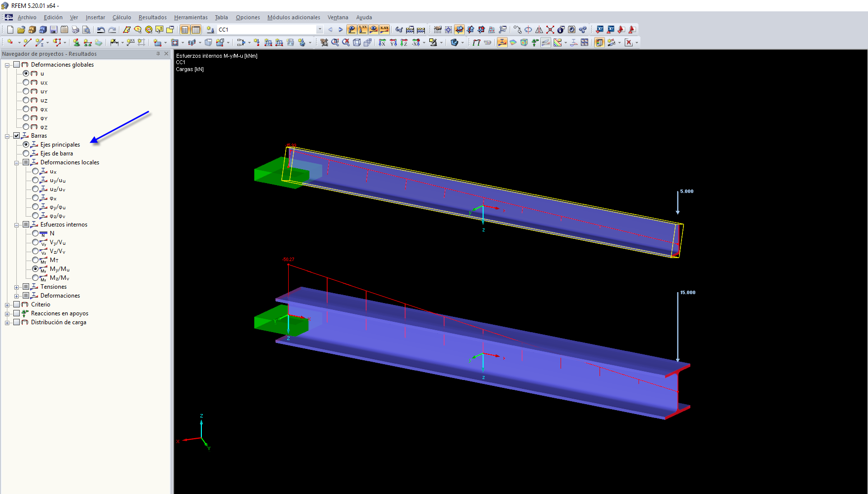Print using the printer icon
Image resolution: width=868 pixels, height=494 pixels.
coord(75,30)
